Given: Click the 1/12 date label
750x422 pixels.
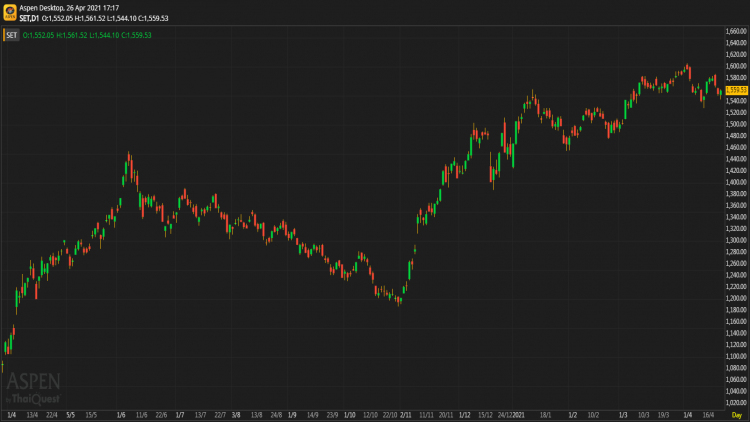Looking at the screenshot, I should [464, 415].
